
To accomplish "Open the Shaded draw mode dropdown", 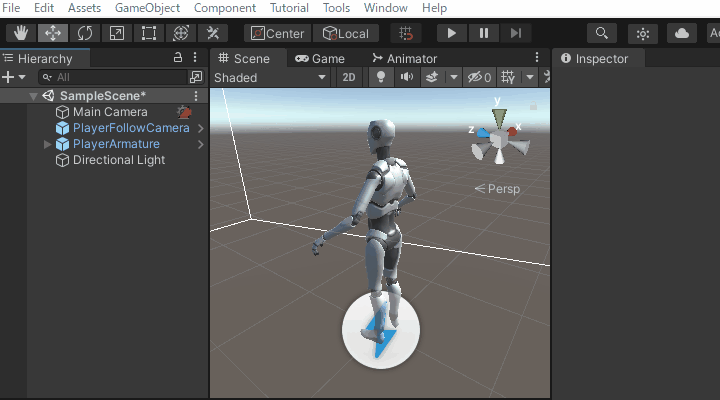I will pos(270,77).
